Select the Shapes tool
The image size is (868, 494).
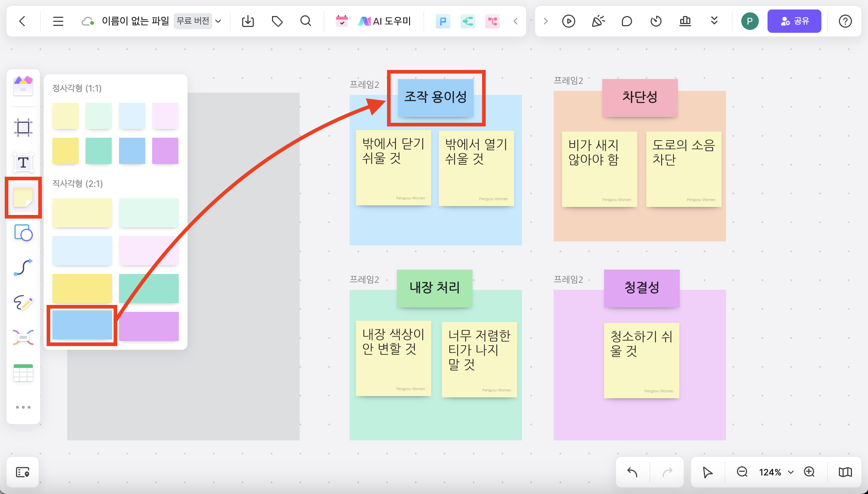point(23,232)
